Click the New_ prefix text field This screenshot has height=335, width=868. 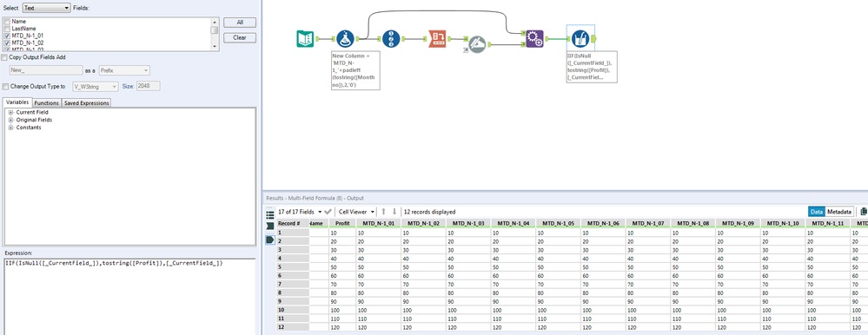47,70
